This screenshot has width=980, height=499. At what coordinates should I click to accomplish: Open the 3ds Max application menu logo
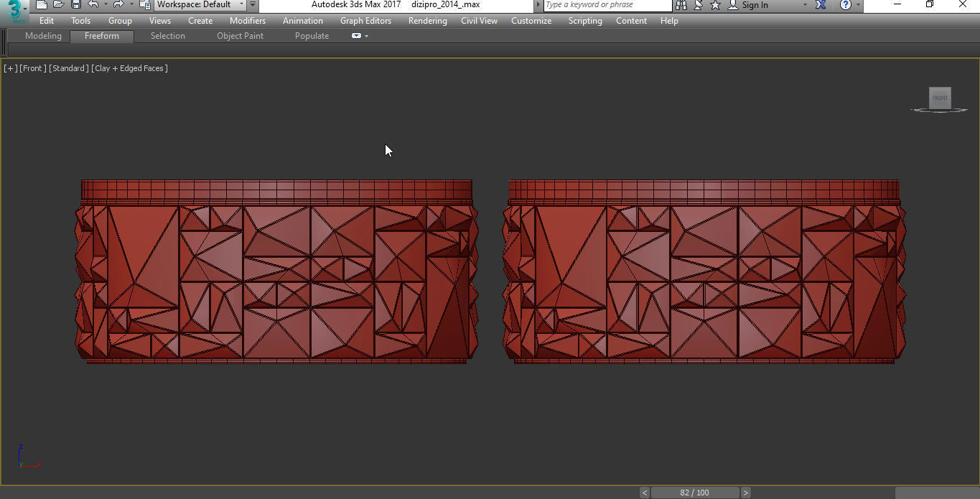coord(14,10)
